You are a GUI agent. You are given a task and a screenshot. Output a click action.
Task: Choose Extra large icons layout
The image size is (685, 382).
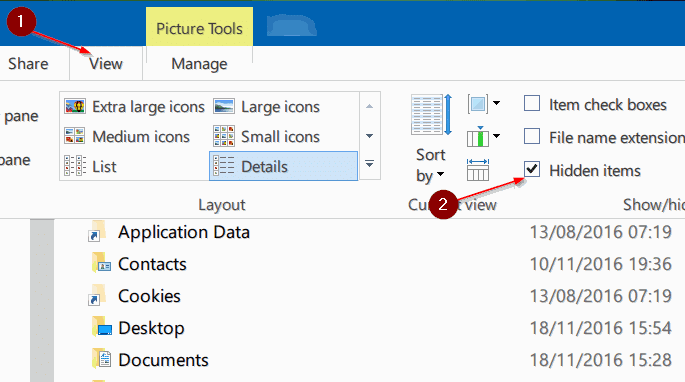click(135, 107)
